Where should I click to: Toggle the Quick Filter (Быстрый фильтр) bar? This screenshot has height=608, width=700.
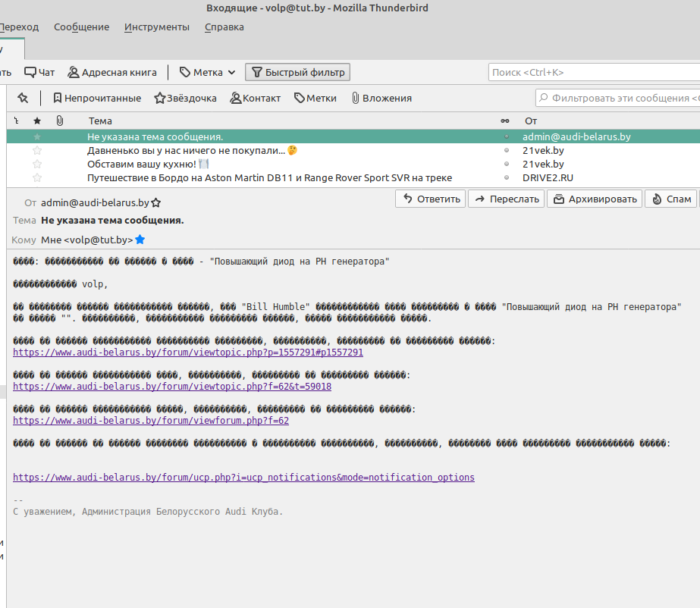pyautogui.click(x=297, y=73)
